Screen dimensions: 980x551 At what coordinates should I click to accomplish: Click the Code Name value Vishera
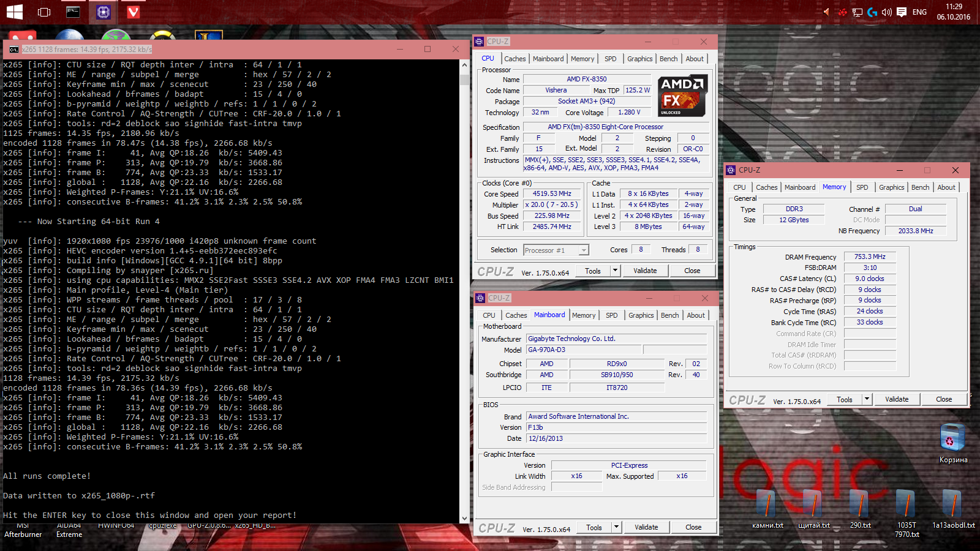point(556,90)
